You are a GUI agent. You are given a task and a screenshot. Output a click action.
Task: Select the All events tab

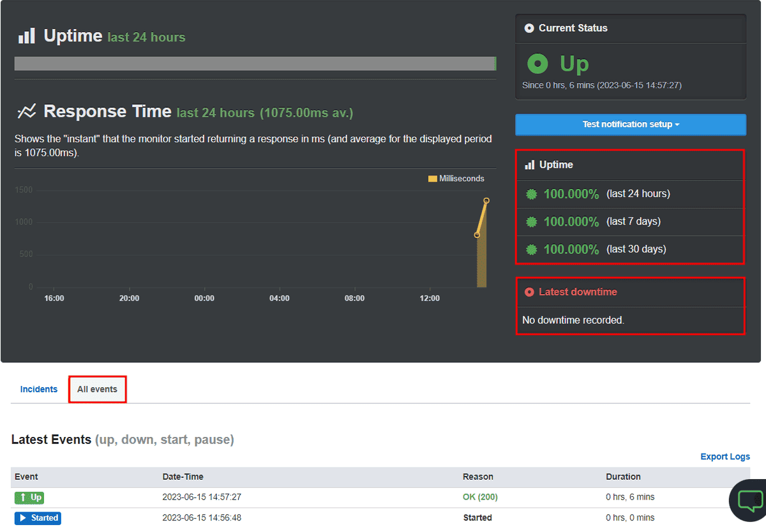[x=97, y=389]
